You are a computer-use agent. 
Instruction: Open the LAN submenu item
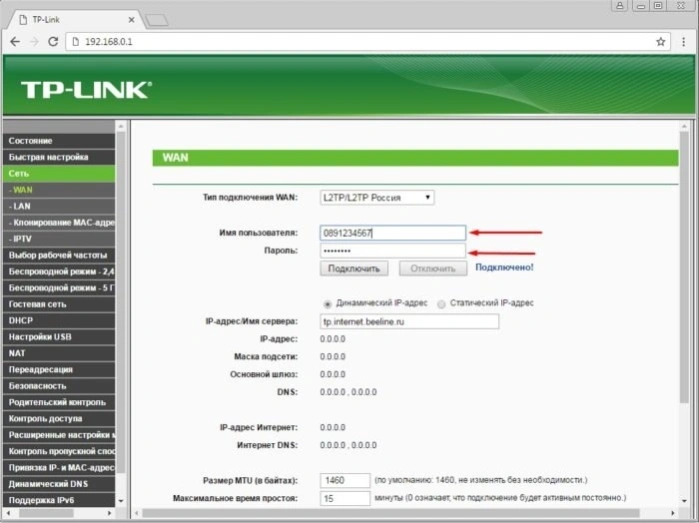[59, 206]
